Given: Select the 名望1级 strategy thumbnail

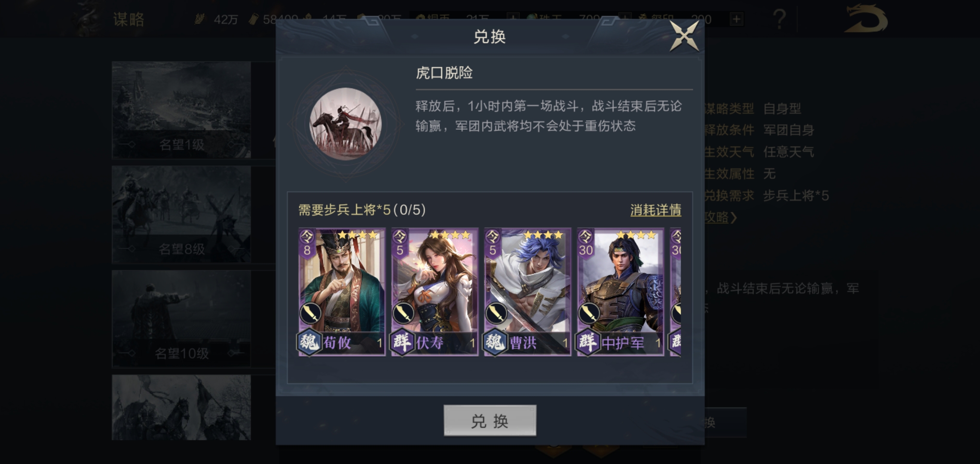Looking at the screenshot, I should point(181,110).
